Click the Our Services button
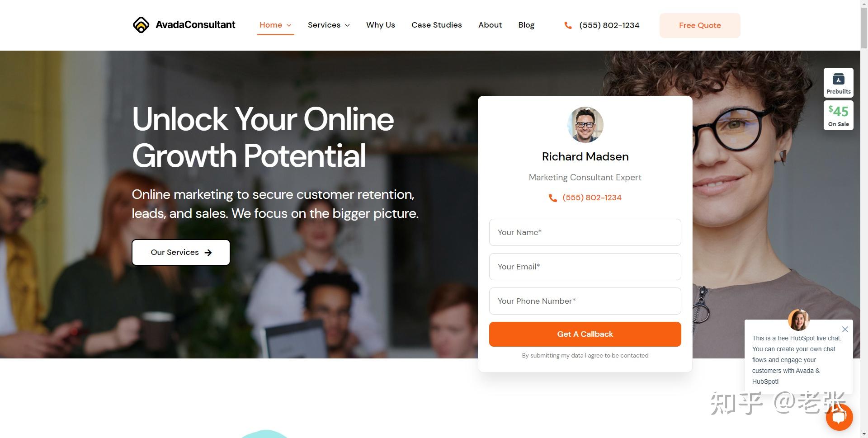 click(x=181, y=252)
